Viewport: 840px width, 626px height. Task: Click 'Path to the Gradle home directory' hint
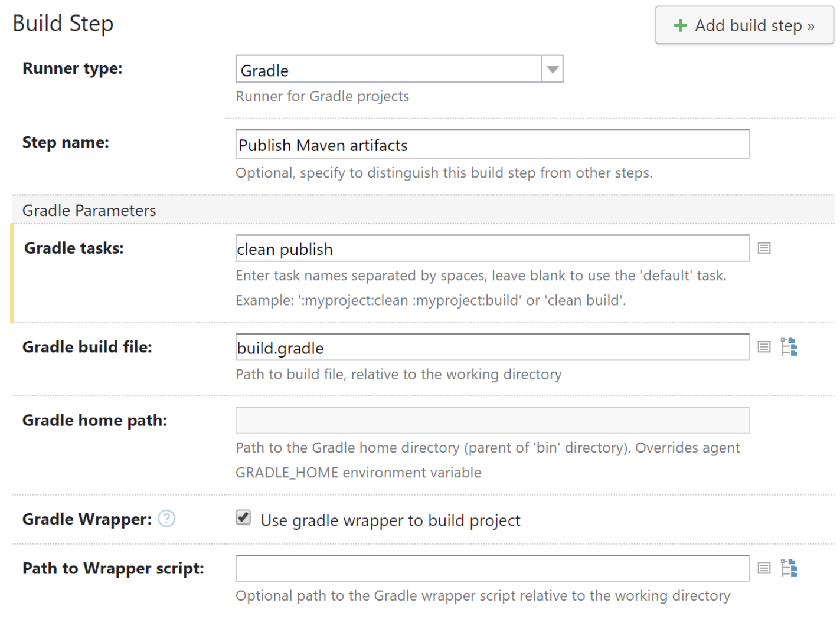(x=487, y=448)
